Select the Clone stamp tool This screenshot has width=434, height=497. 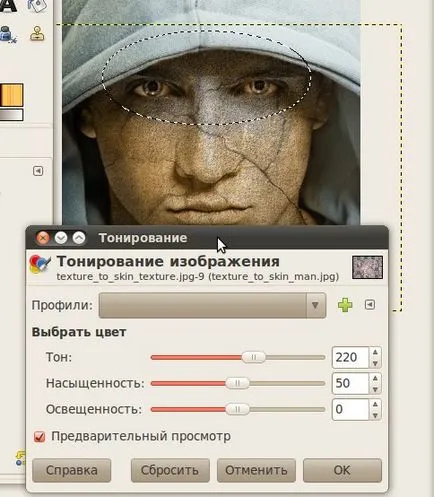pos(37,34)
